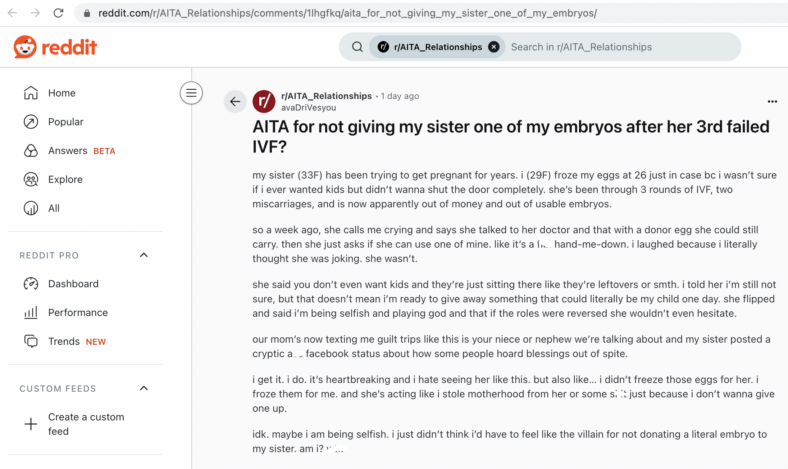Open the Popular arrow icon
The width and height of the screenshot is (788, 469).
pyautogui.click(x=31, y=122)
